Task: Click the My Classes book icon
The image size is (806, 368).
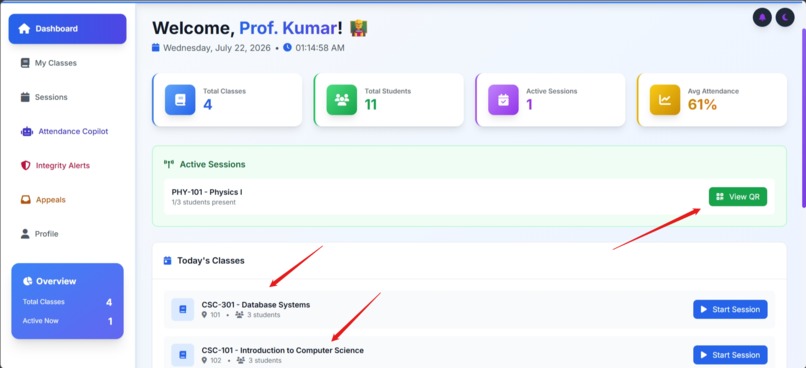Action: (x=25, y=63)
